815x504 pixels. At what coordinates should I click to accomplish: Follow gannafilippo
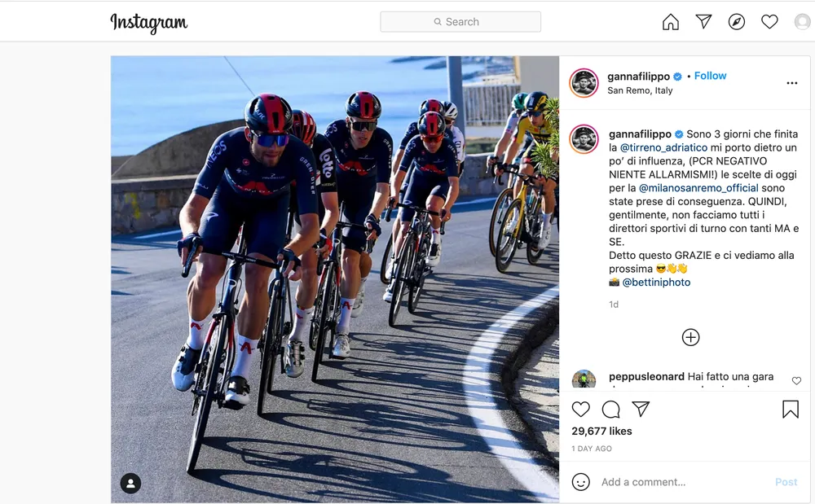[x=710, y=76]
